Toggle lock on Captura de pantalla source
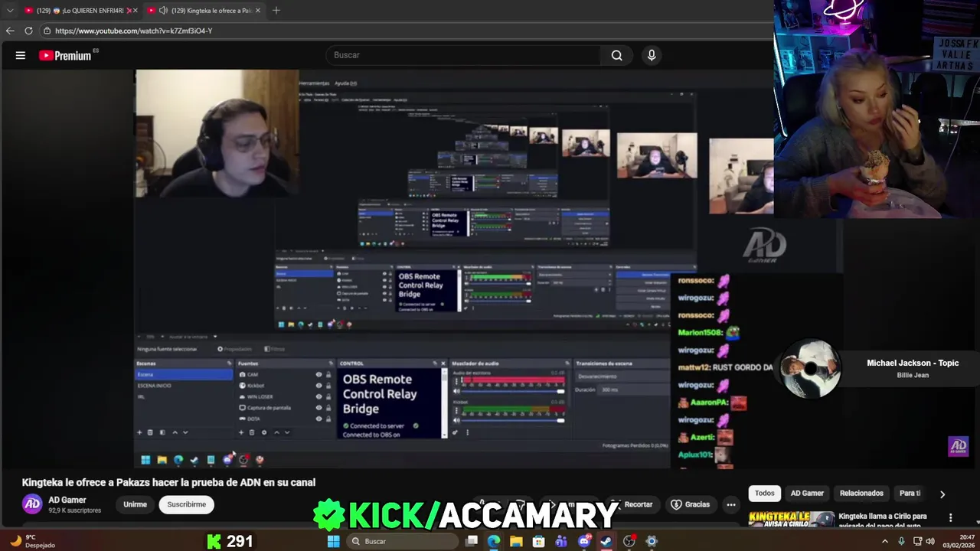Viewport: 980px width, 551px height. (328, 407)
